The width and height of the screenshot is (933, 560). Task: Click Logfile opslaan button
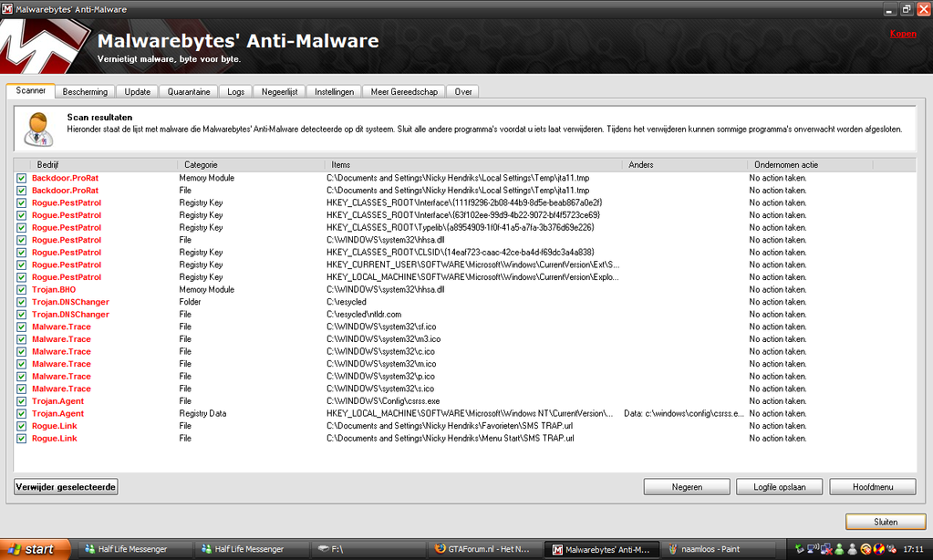[780, 487]
